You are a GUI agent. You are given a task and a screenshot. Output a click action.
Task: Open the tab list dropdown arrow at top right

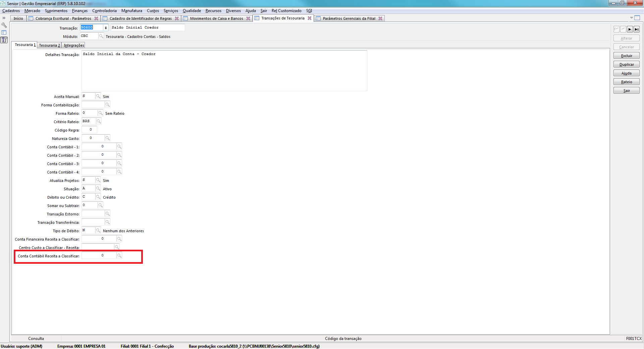click(631, 18)
